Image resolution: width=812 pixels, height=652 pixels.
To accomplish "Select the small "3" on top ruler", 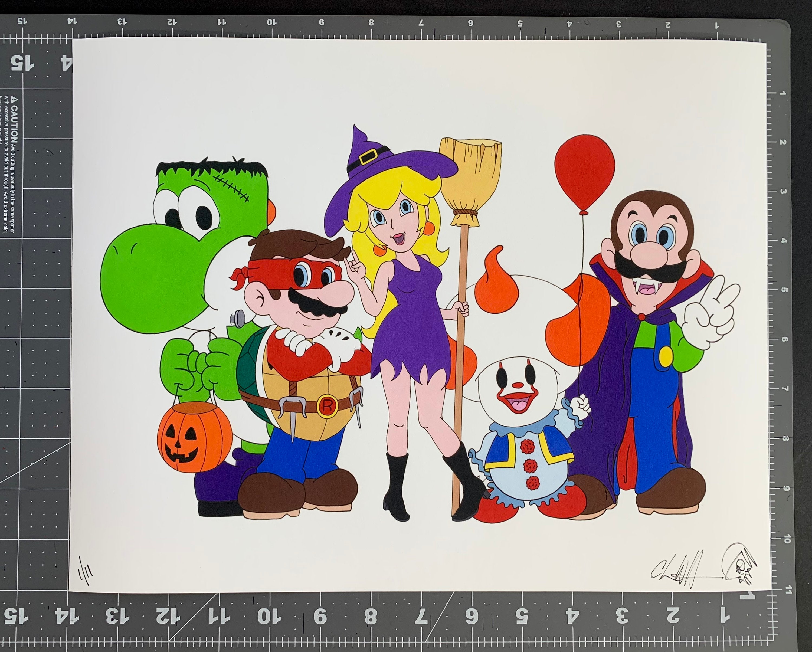I will 618,24.
